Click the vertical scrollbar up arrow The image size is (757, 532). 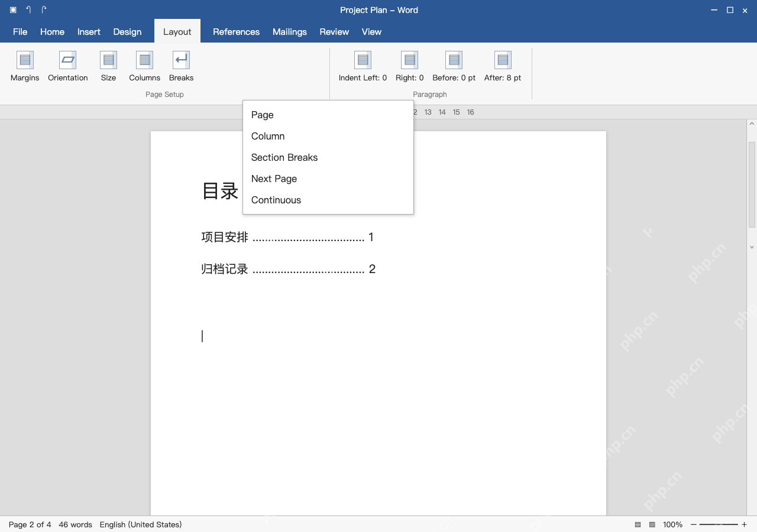[752, 124]
